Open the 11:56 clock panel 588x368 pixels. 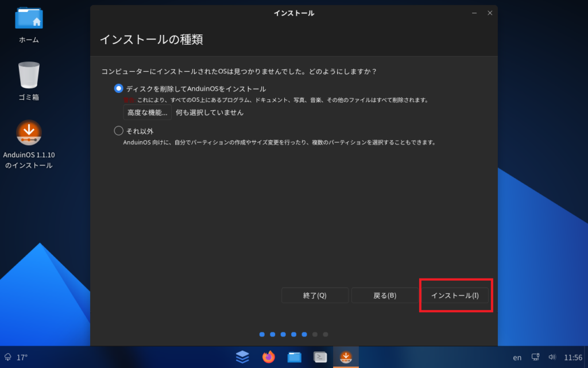point(573,357)
